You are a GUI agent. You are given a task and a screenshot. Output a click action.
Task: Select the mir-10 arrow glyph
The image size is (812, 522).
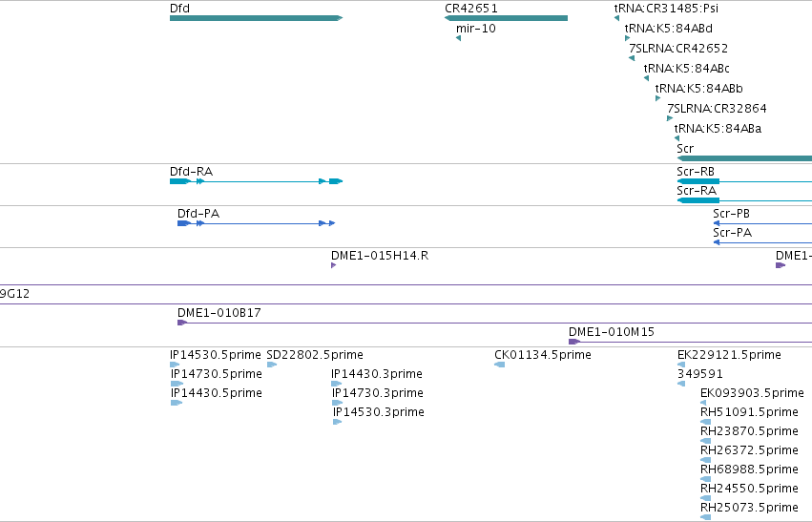point(458,38)
